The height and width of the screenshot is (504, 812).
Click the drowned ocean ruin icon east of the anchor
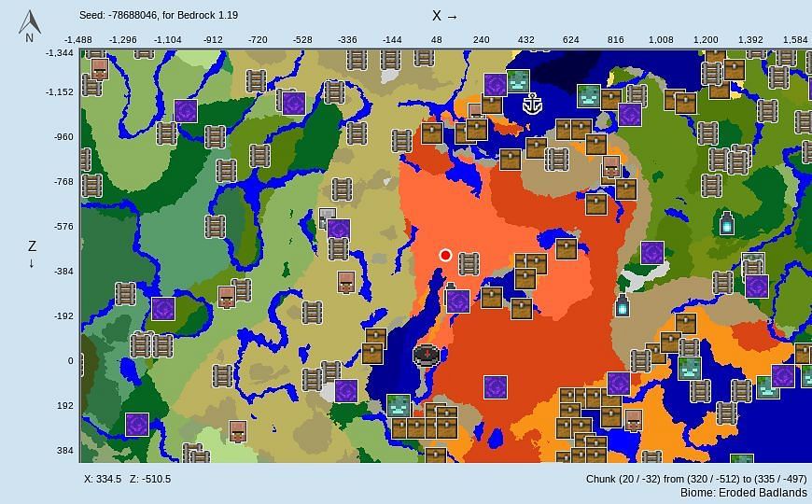point(588,96)
